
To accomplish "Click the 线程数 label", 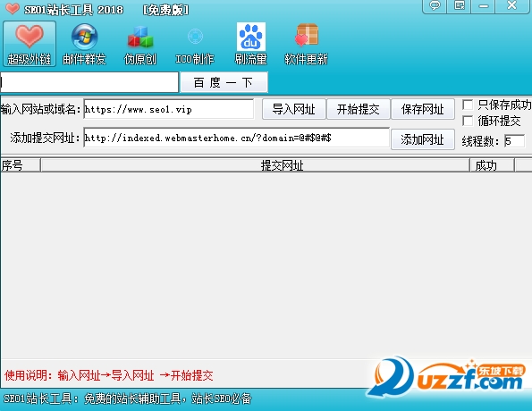I will pos(480,141).
